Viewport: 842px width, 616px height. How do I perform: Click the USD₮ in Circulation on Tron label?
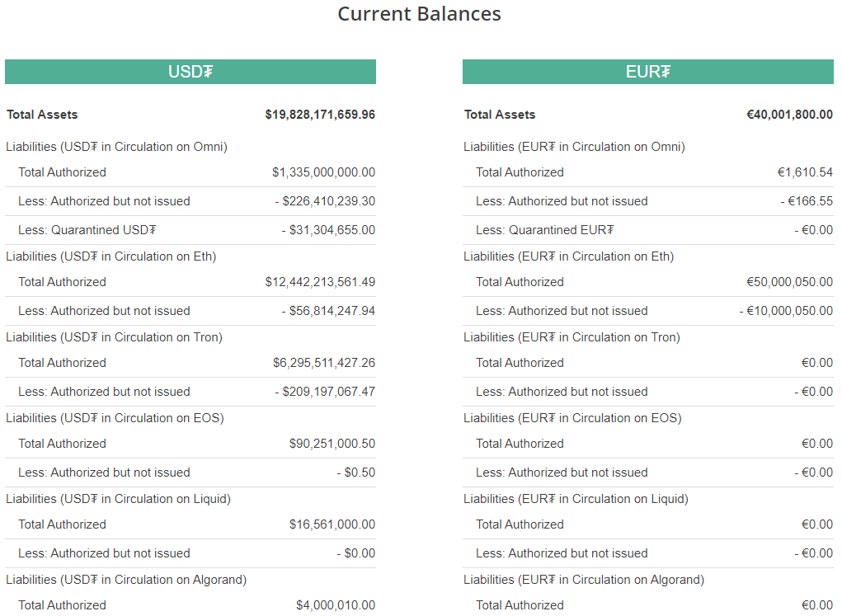114,337
